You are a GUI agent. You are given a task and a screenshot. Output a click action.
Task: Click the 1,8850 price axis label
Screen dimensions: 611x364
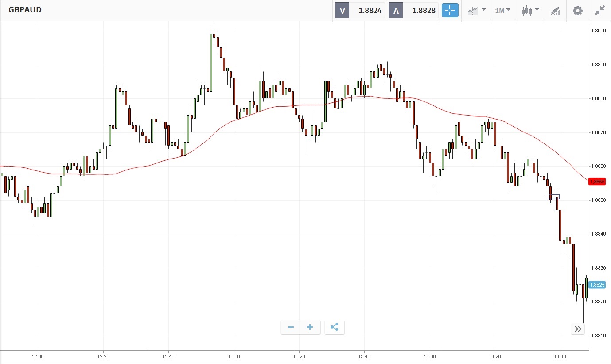(x=598, y=200)
